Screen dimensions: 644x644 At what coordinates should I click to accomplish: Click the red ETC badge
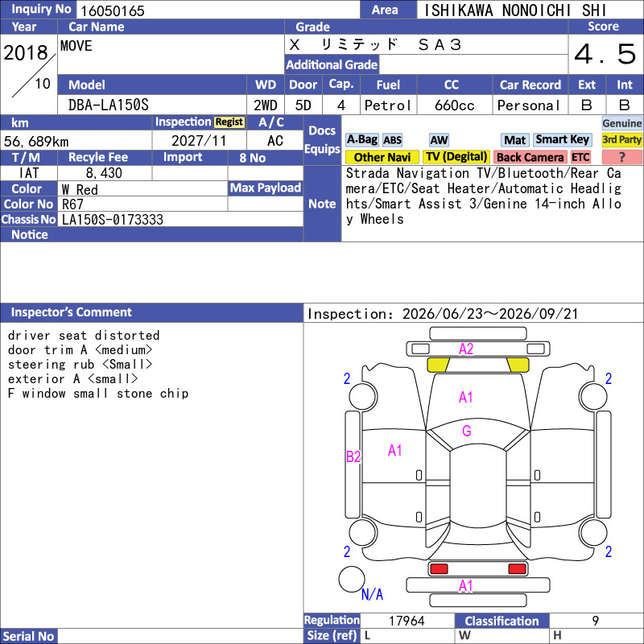(580, 157)
